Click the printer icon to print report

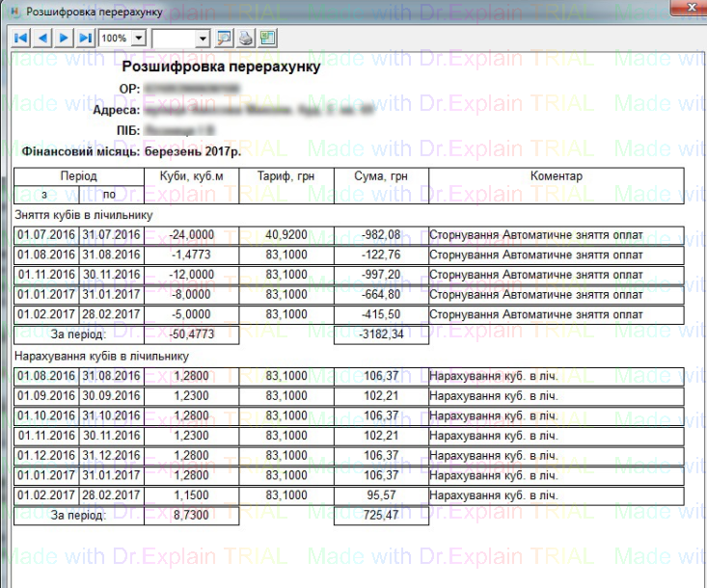pos(246,39)
